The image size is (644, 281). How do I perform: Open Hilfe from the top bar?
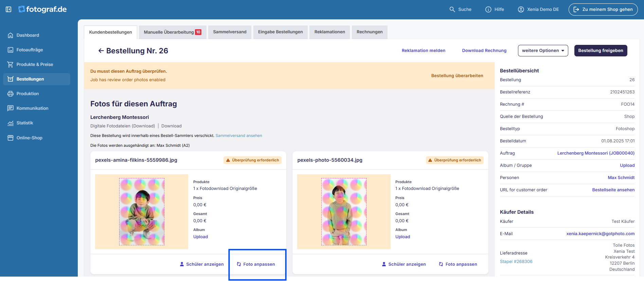pos(495,10)
